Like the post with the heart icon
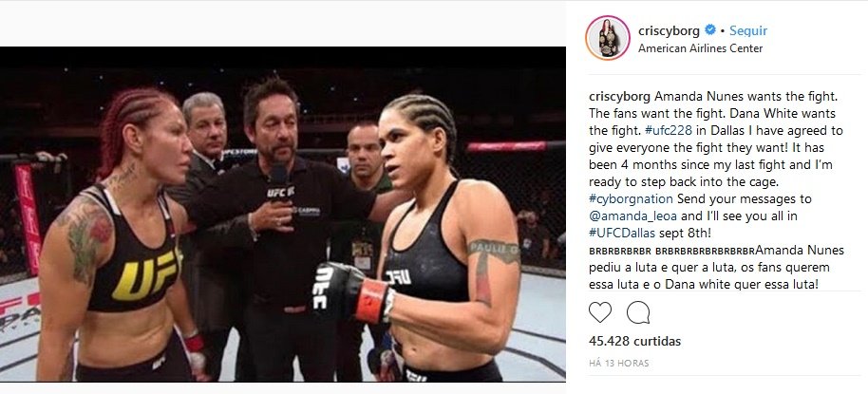The height and width of the screenshot is (394, 868). [x=599, y=312]
